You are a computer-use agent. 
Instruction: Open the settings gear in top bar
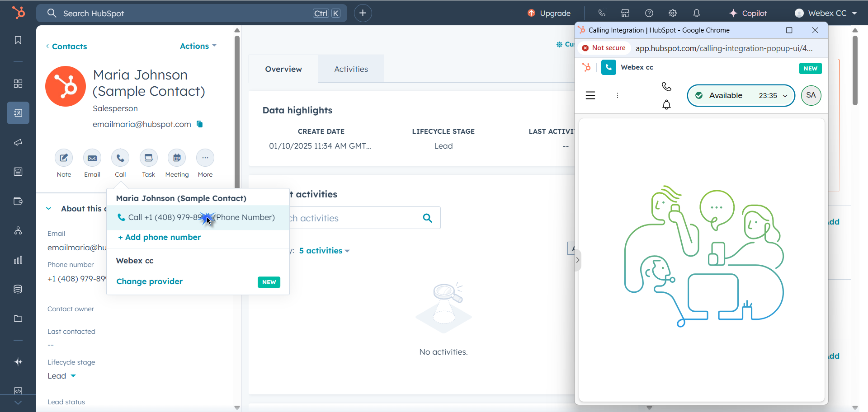(673, 13)
